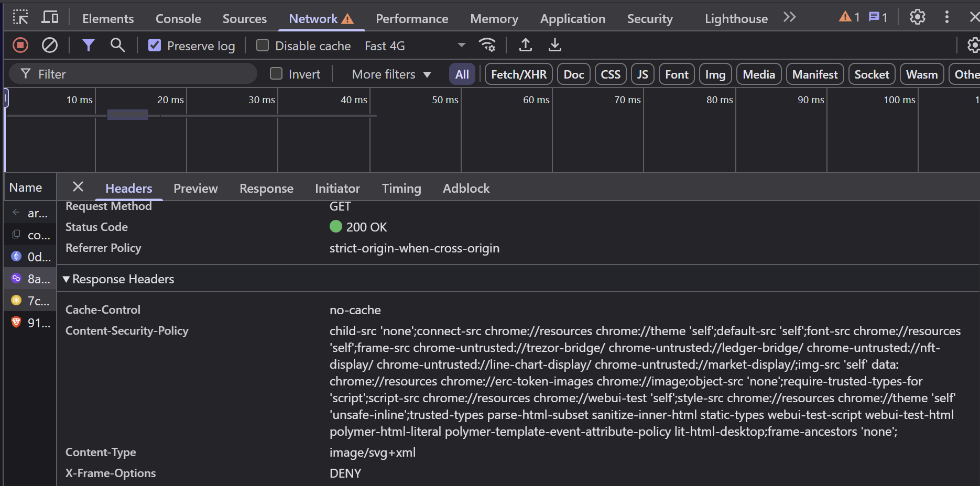Open the Timing tab
The width and height of the screenshot is (980, 486).
(401, 189)
